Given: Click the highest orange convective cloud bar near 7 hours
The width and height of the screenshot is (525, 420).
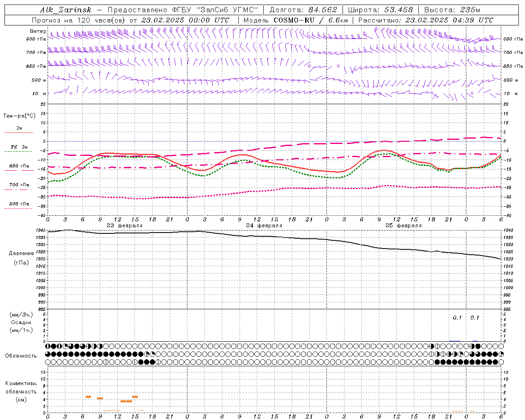Looking at the screenshot, I should [x=88, y=397].
